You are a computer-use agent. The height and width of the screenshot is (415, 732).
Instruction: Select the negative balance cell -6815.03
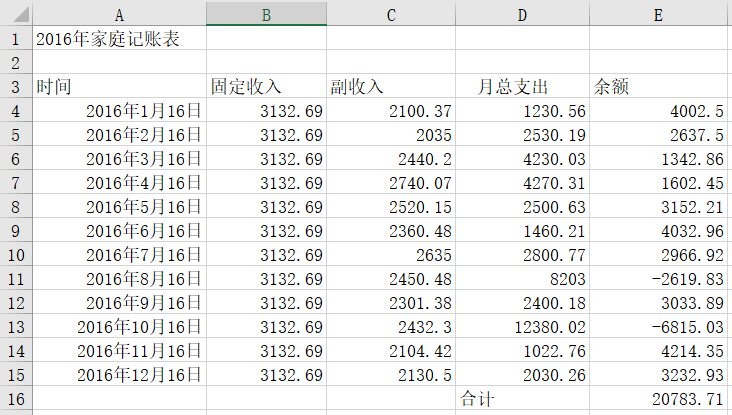(658, 327)
